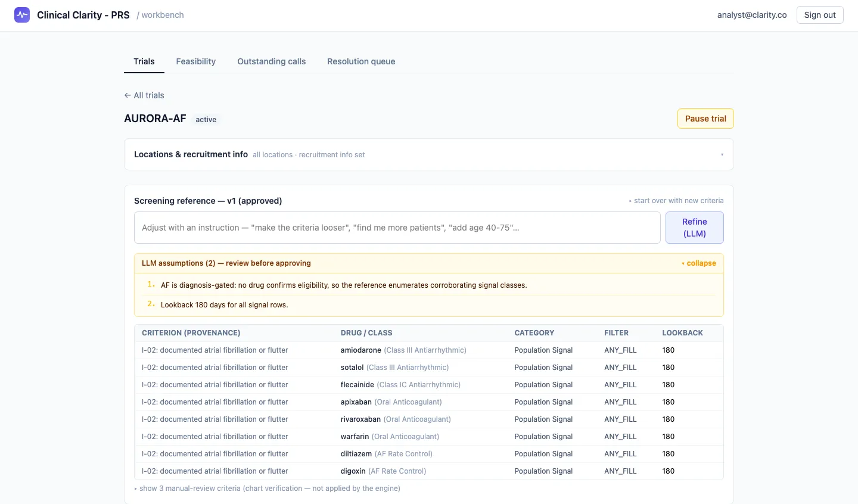This screenshot has height=504, width=858.
Task: Click analyst@clarity.co account label
Action: (x=752, y=15)
